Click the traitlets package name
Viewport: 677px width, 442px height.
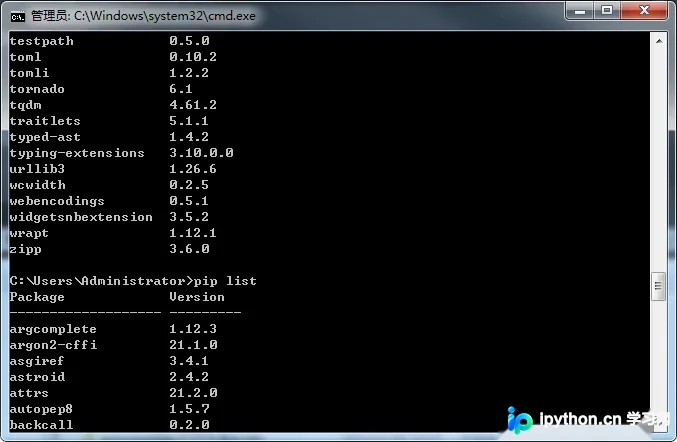pyautogui.click(x=45, y=121)
